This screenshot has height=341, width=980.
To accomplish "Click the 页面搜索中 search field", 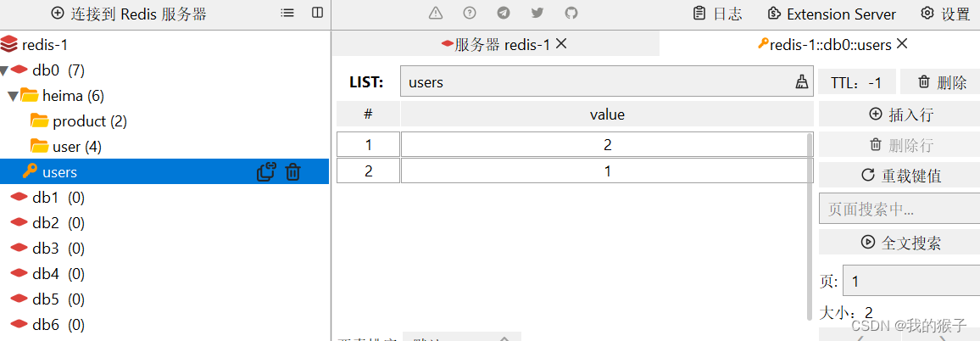I will pyautogui.click(x=899, y=210).
